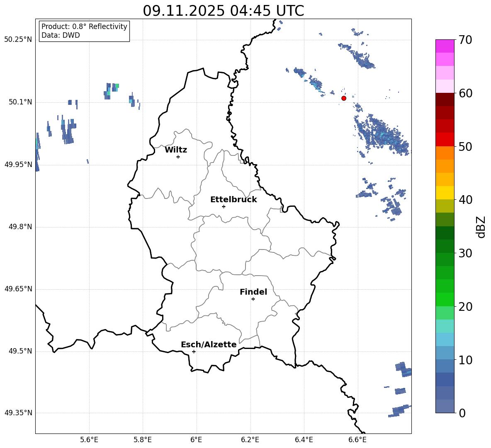Select the Ettelbruck city label
Screen dimensions: 491x448
[233, 200]
